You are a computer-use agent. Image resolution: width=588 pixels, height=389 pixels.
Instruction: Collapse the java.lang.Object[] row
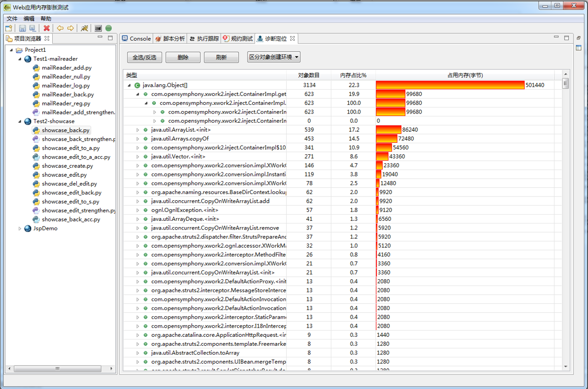(x=129, y=85)
